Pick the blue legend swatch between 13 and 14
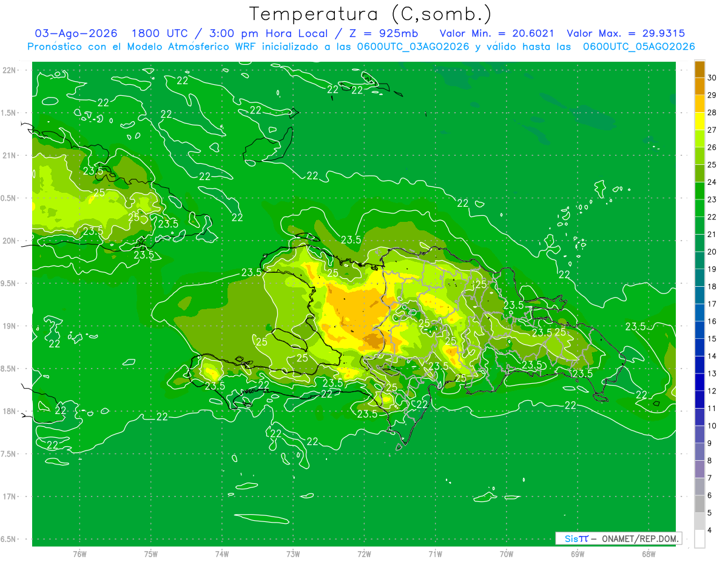 pyautogui.click(x=699, y=365)
